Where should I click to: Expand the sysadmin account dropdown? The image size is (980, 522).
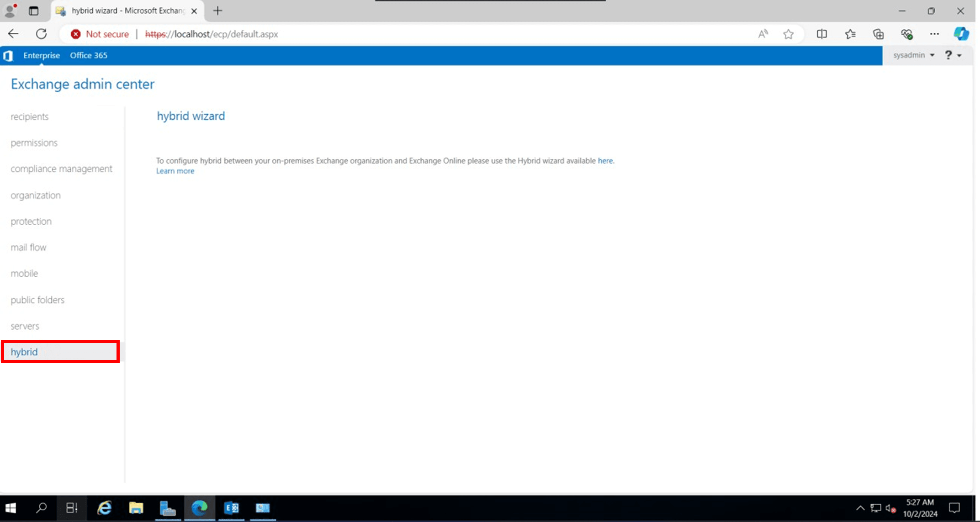[x=913, y=55]
